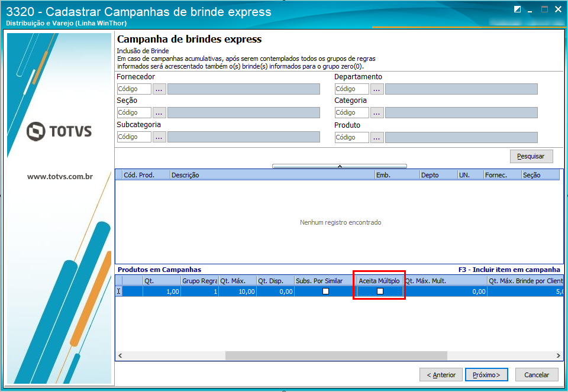This screenshot has width=568, height=392.
Task: Toggle Subs. Por Similar checkbox
Action: coord(325,291)
